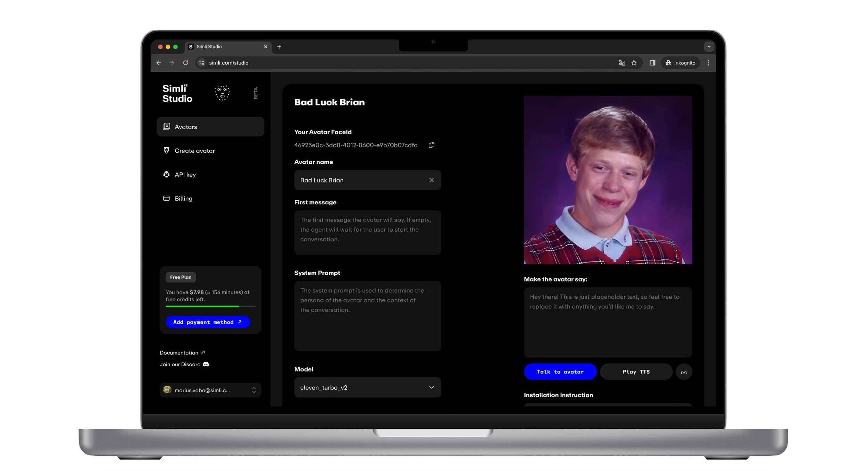Download the audio with download icon

[x=684, y=371]
